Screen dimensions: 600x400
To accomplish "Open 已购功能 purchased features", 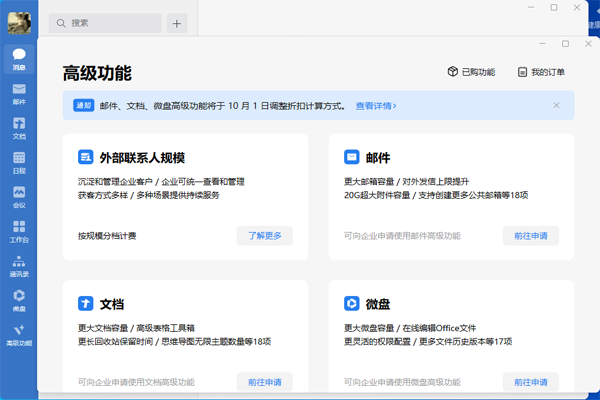I will [x=471, y=72].
